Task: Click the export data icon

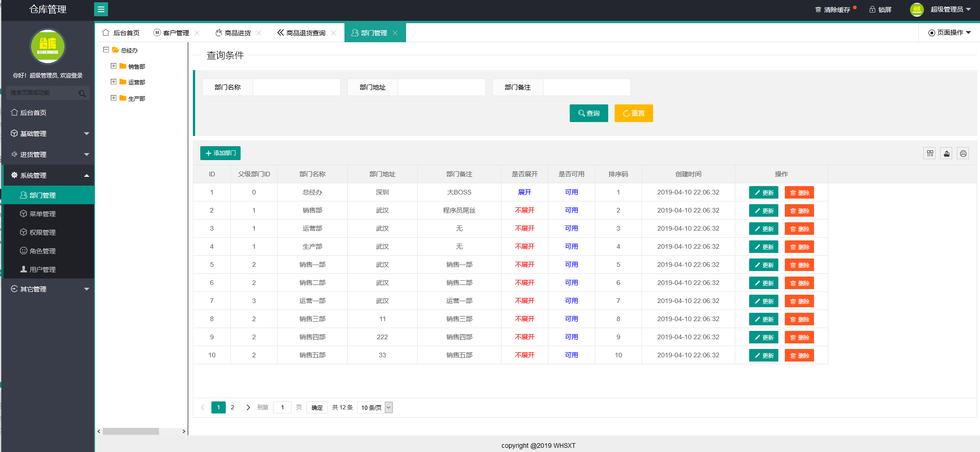Action: tap(946, 153)
